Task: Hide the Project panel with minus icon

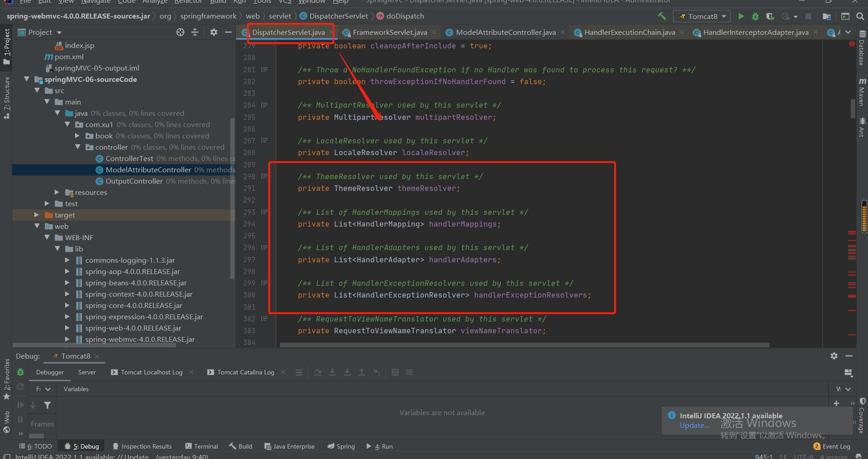Action: click(228, 32)
